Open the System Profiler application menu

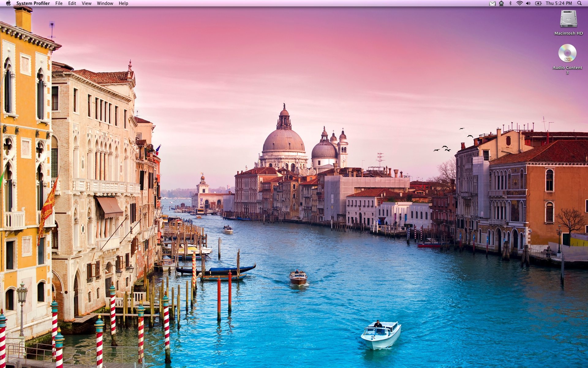[33, 3]
